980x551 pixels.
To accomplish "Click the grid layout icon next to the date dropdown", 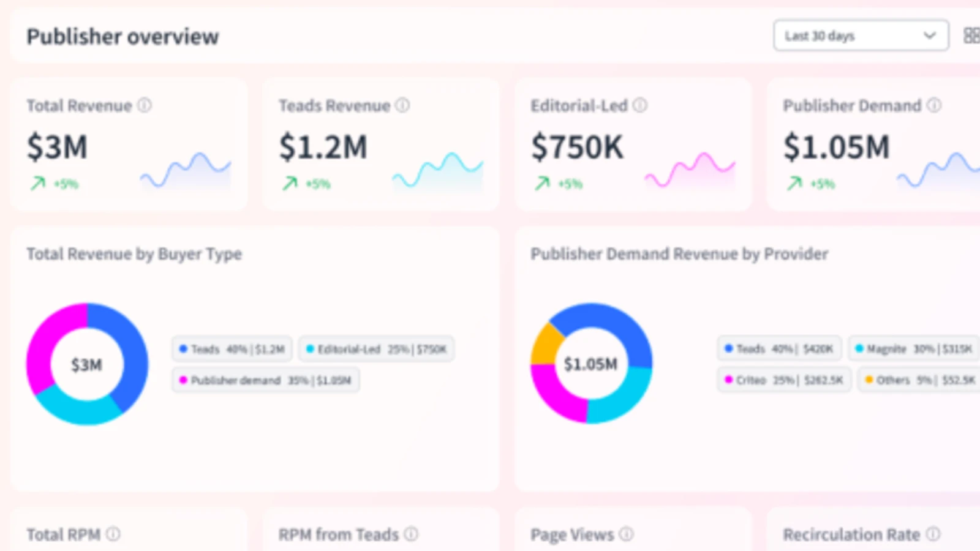I will click(971, 36).
